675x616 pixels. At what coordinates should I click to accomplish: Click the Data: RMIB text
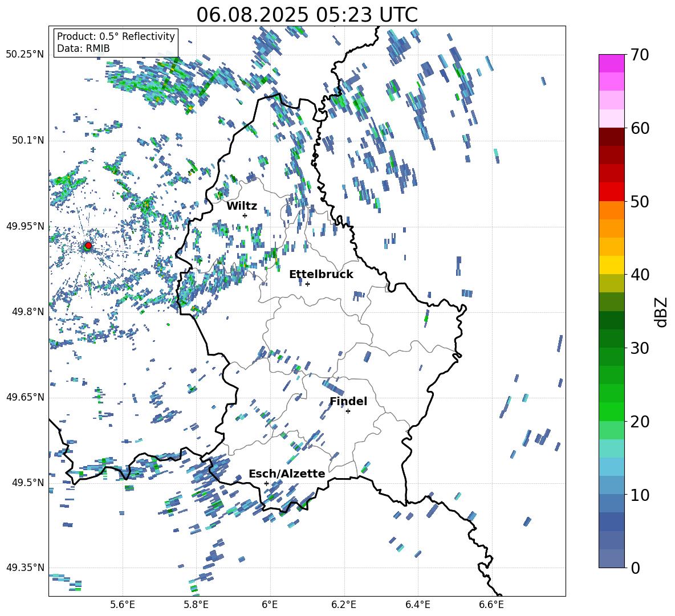pyautogui.click(x=83, y=48)
